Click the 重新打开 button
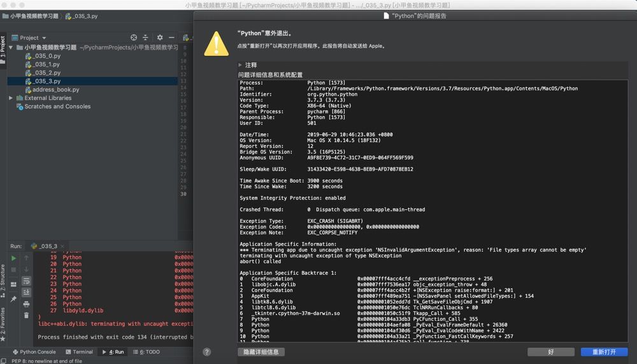 604,352
